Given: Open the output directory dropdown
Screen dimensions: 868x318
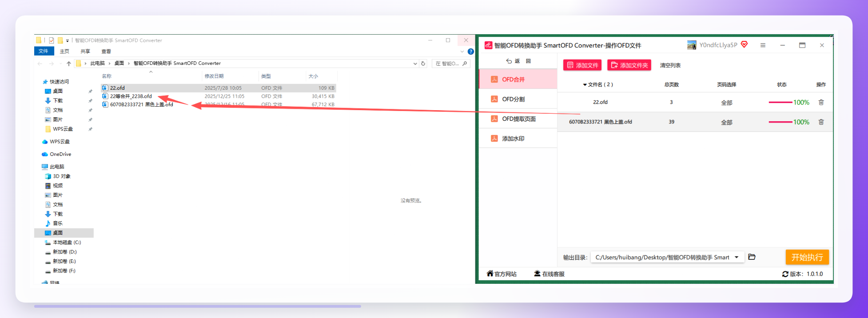Looking at the screenshot, I should (737, 257).
